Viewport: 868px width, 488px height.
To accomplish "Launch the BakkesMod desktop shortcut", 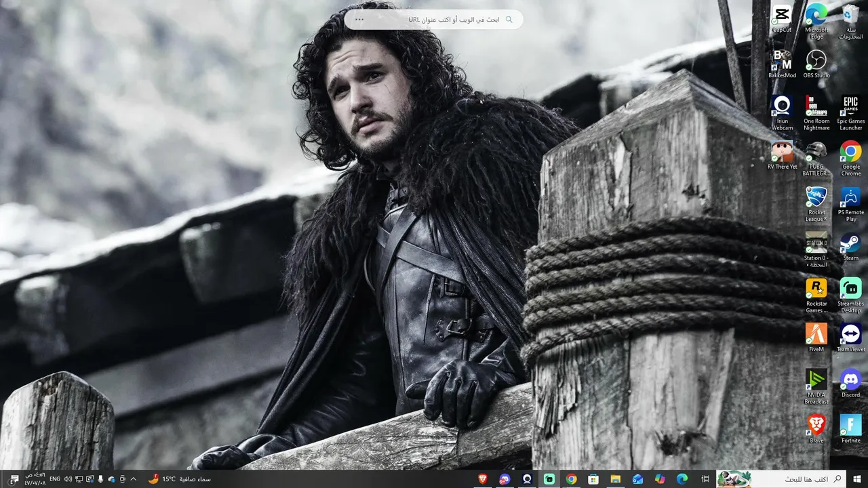I will coord(782,64).
